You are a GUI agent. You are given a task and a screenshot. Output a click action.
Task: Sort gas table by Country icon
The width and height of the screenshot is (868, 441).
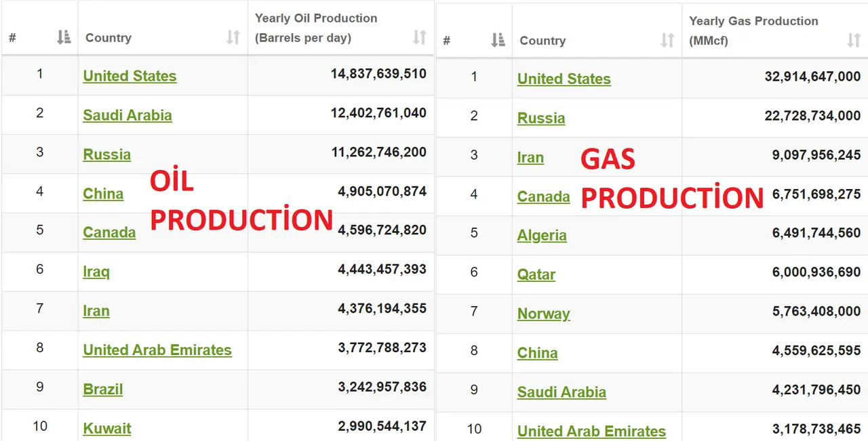click(x=667, y=41)
